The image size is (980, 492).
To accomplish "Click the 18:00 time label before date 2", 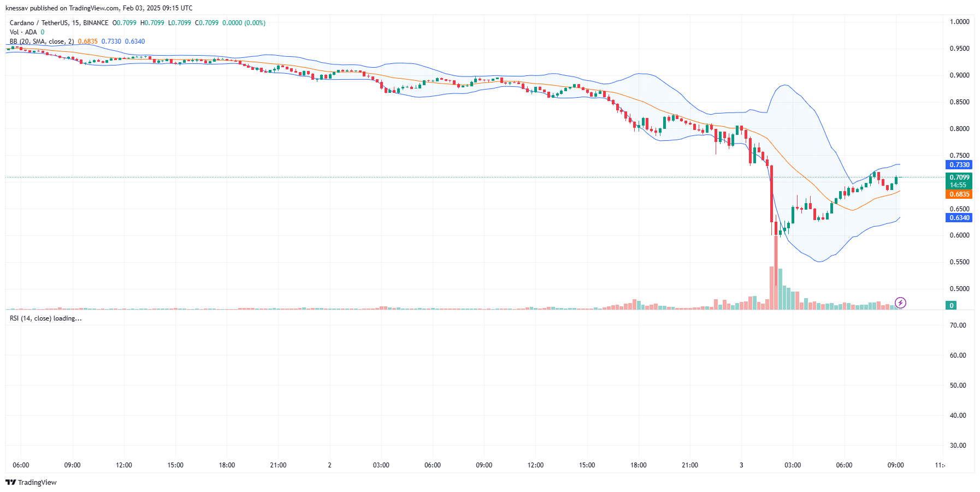I will point(227,465).
